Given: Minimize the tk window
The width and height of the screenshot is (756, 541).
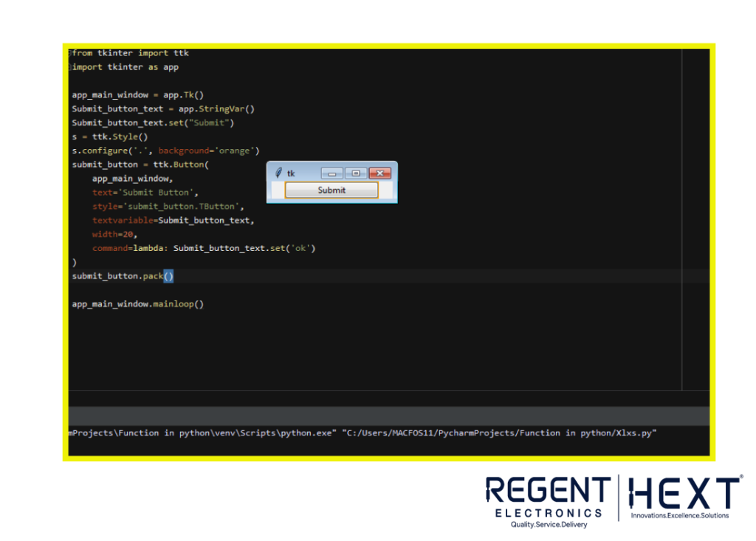Looking at the screenshot, I should click(x=331, y=173).
